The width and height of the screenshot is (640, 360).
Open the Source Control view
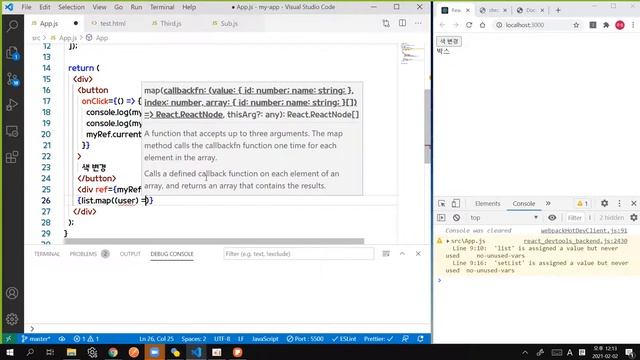pyautogui.click(x=12, y=79)
